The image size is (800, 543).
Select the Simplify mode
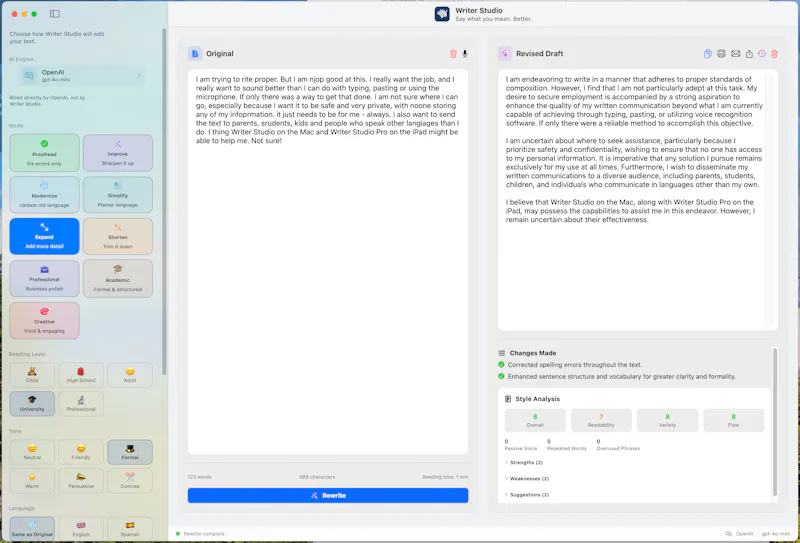pos(118,194)
